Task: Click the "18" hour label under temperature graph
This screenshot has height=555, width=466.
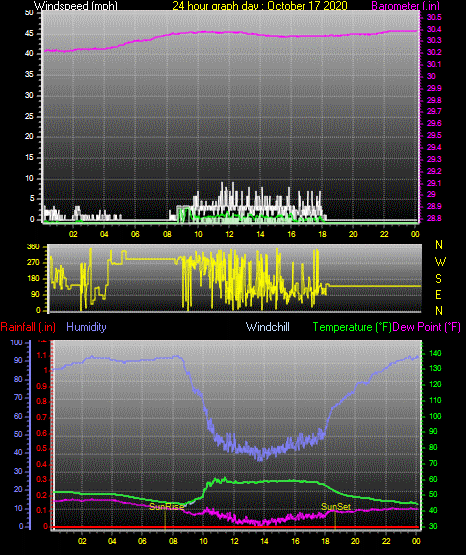Action: (x=325, y=541)
